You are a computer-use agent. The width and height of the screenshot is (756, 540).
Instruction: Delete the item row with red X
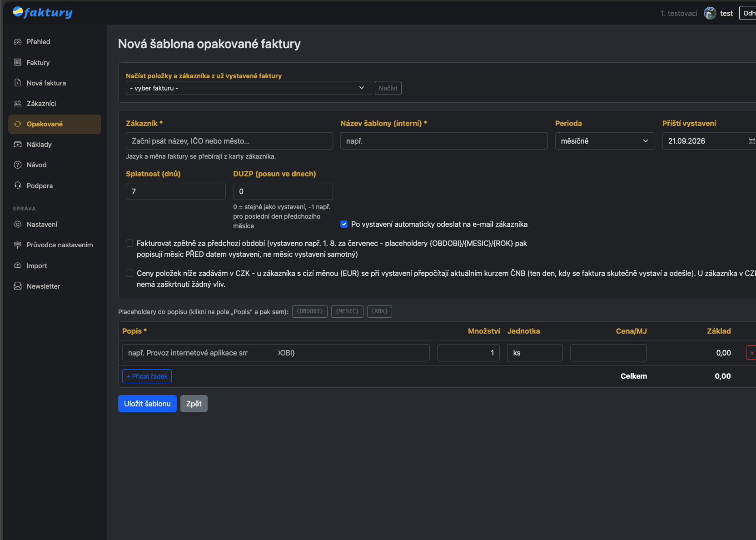tap(751, 353)
